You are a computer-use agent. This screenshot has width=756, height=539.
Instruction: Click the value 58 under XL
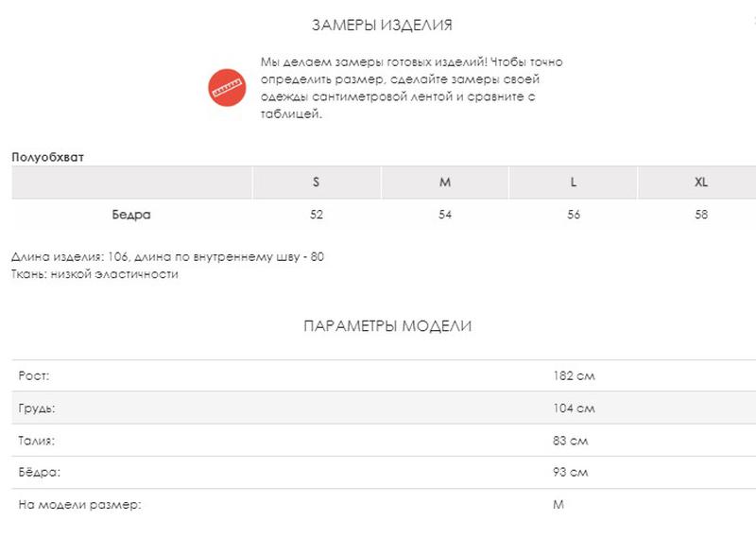click(701, 215)
